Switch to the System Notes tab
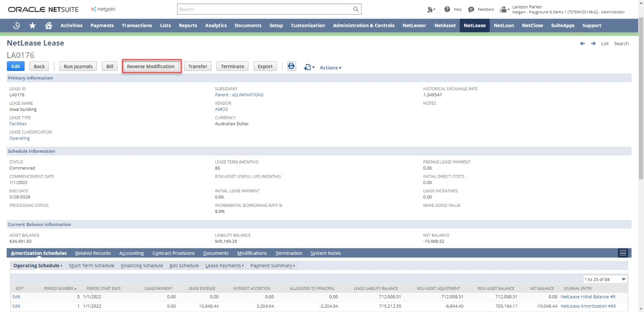This screenshot has height=312, width=644. point(326,253)
